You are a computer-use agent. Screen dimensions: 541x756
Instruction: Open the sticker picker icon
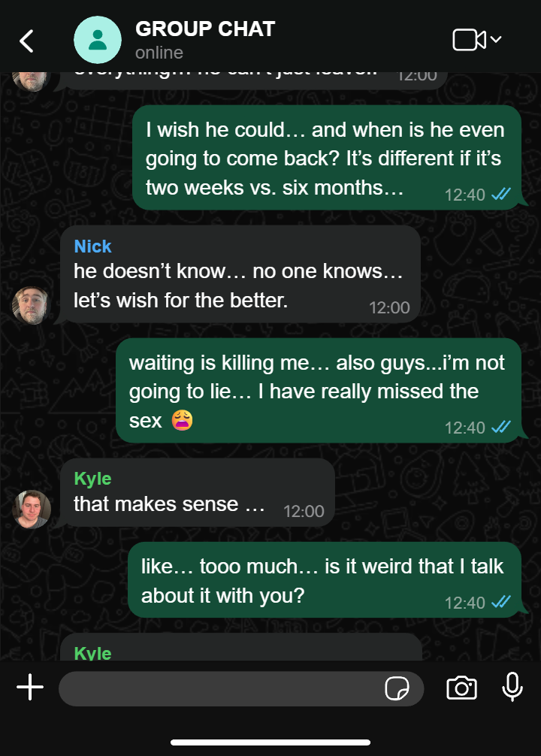[x=397, y=688]
